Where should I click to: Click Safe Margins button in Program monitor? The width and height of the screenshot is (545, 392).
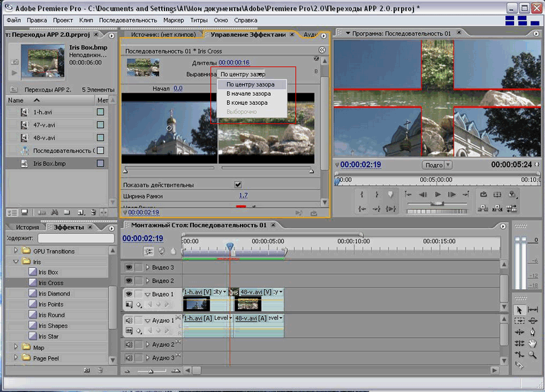(x=498, y=194)
